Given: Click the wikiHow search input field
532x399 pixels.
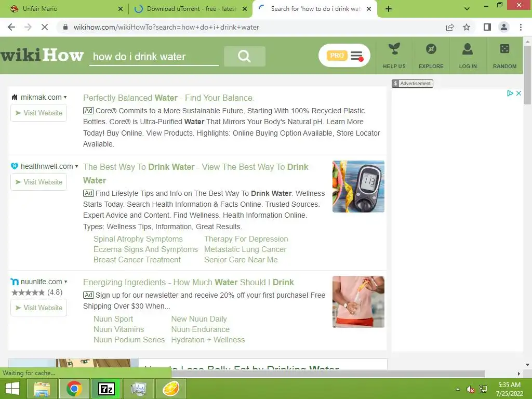Looking at the screenshot, I should tap(154, 56).
